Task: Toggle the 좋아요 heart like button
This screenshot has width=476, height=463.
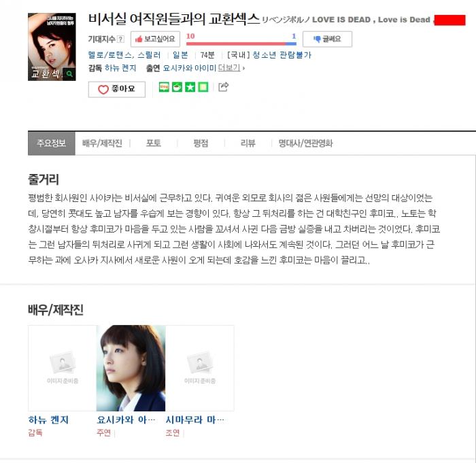Action: pos(116,89)
